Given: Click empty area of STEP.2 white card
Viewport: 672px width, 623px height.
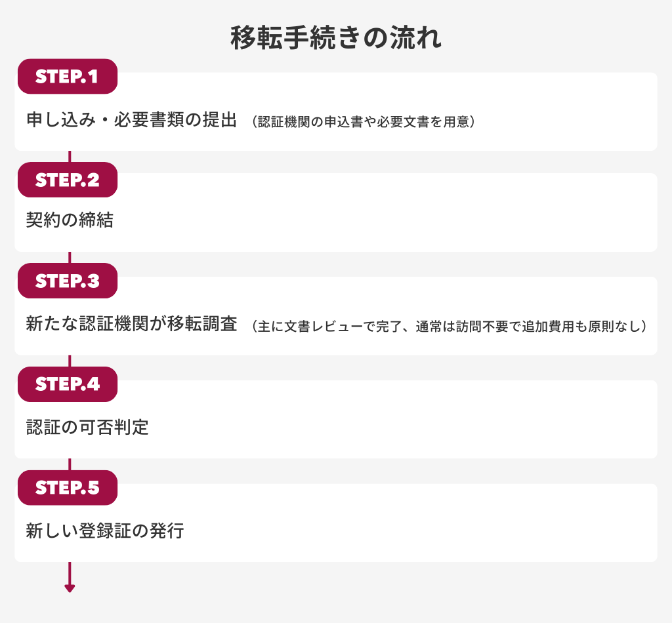Looking at the screenshot, I should tap(394, 216).
